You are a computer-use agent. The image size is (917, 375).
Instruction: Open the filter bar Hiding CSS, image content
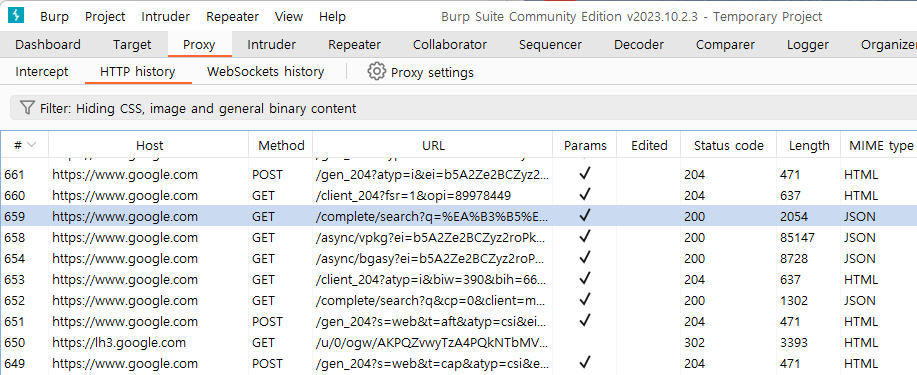click(x=463, y=108)
